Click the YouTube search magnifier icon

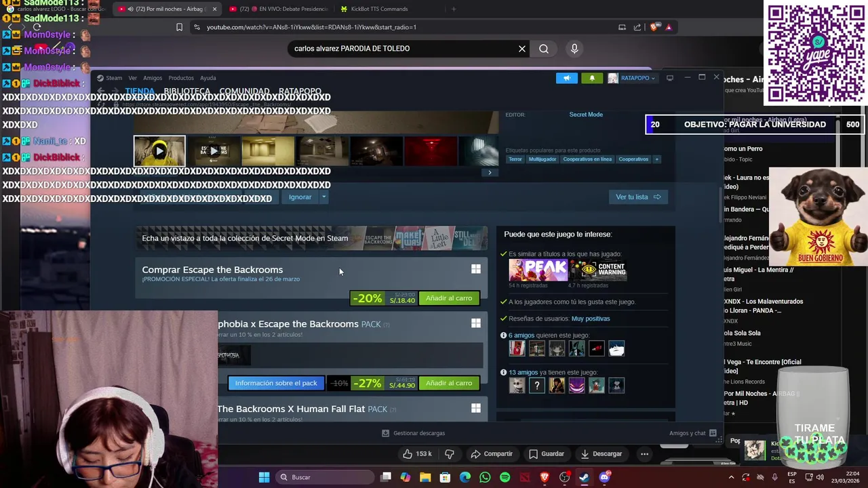pos(544,49)
